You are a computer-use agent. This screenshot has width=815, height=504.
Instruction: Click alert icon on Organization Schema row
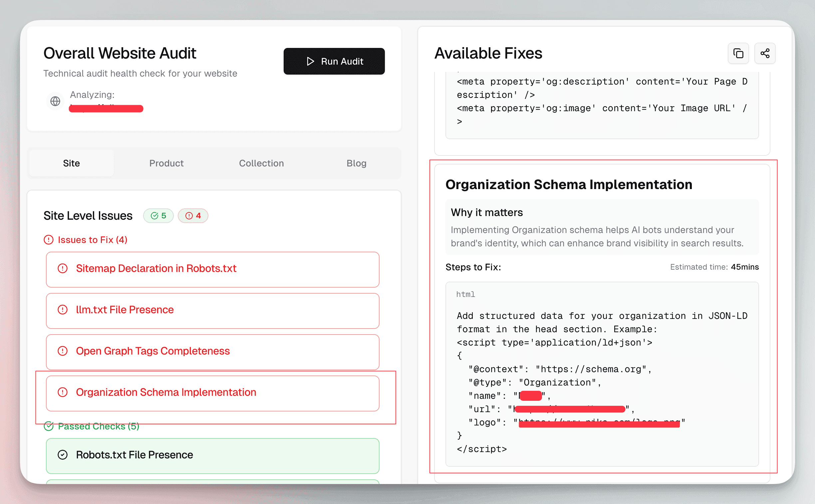63,392
